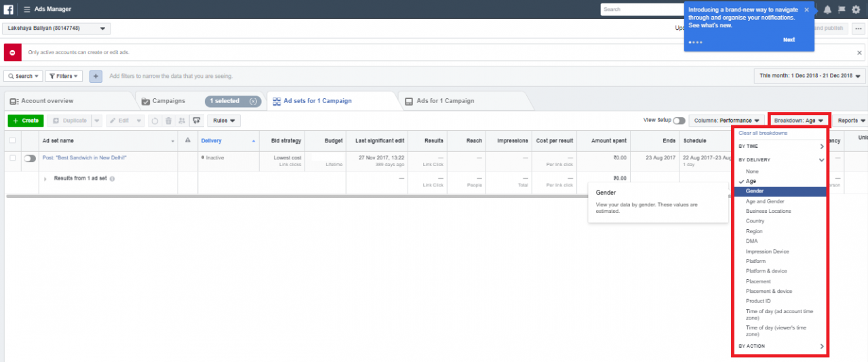This screenshot has width=868, height=362.
Task: Click the Duplicate button
Action: [70, 121]
